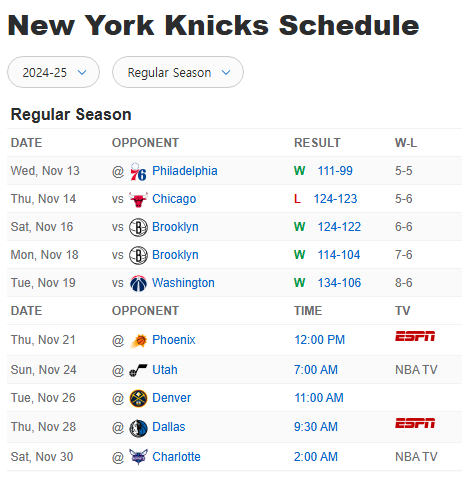Image resolution: width=462 pixels, height=479 pixels.
Task: Open the 134-106 Washington game result
Action: pos(339,283)
